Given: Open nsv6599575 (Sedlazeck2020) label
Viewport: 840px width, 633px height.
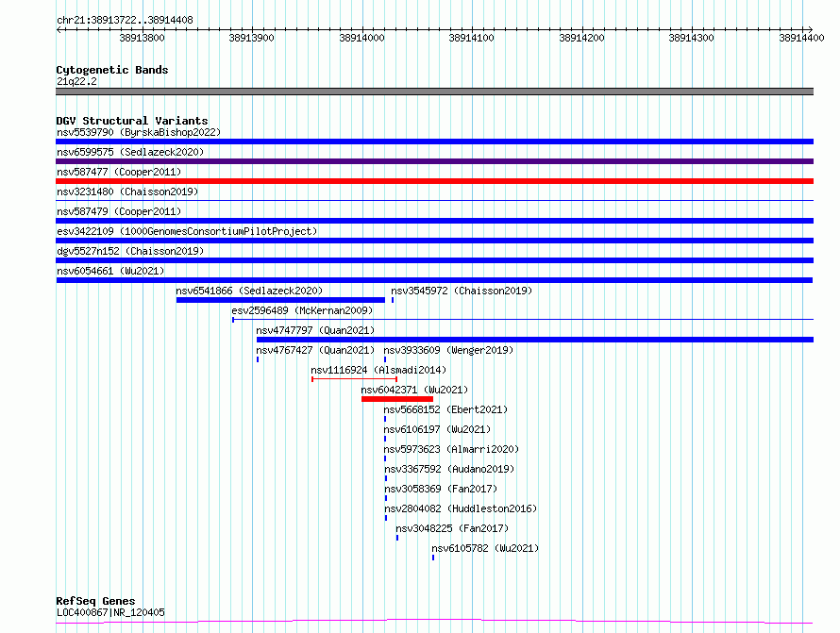Looking at the screenshot, I should pos(130,152).
